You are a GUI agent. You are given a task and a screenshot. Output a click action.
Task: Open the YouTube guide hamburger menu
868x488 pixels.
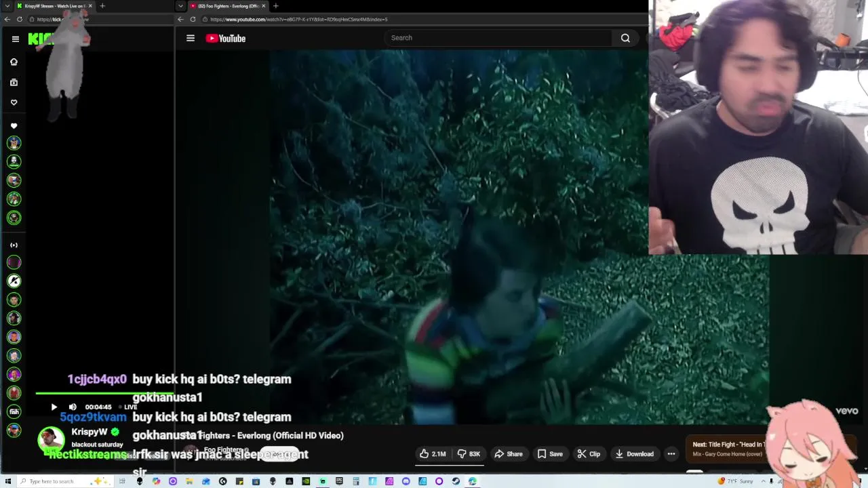191,39
